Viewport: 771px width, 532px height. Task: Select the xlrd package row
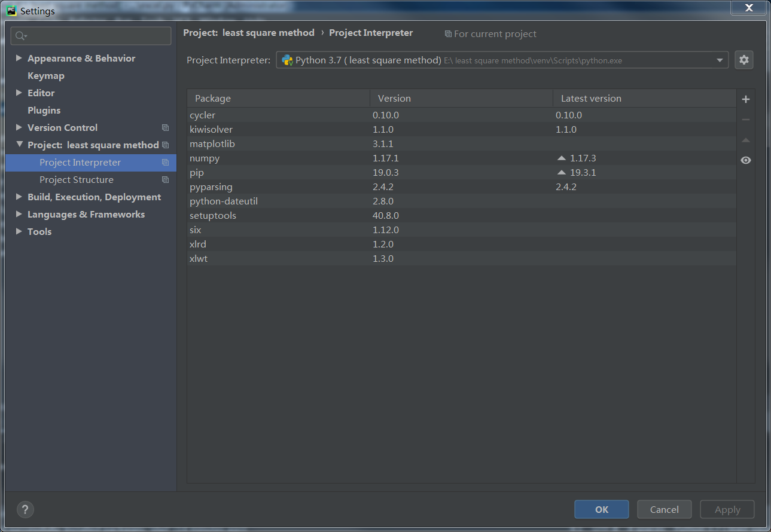tap(461, 244)
